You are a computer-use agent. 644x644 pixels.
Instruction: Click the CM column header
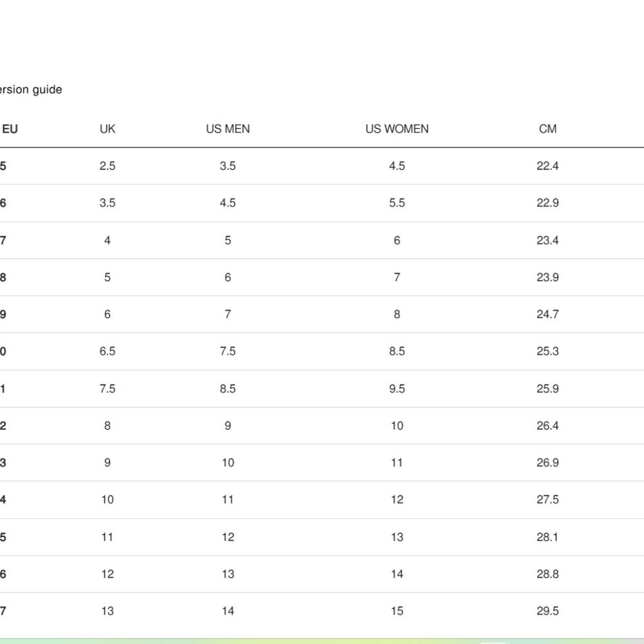point(547,129)
